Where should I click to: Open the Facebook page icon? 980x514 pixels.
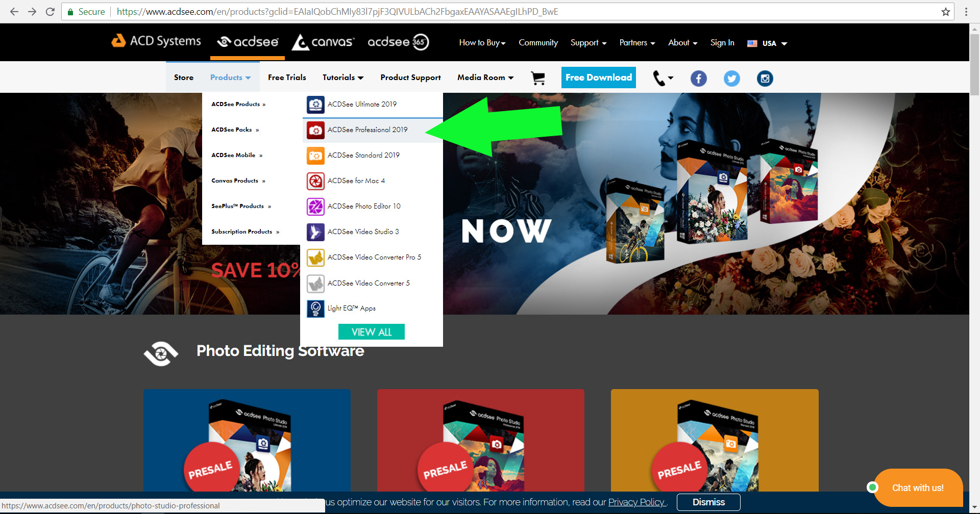point(699,79)
